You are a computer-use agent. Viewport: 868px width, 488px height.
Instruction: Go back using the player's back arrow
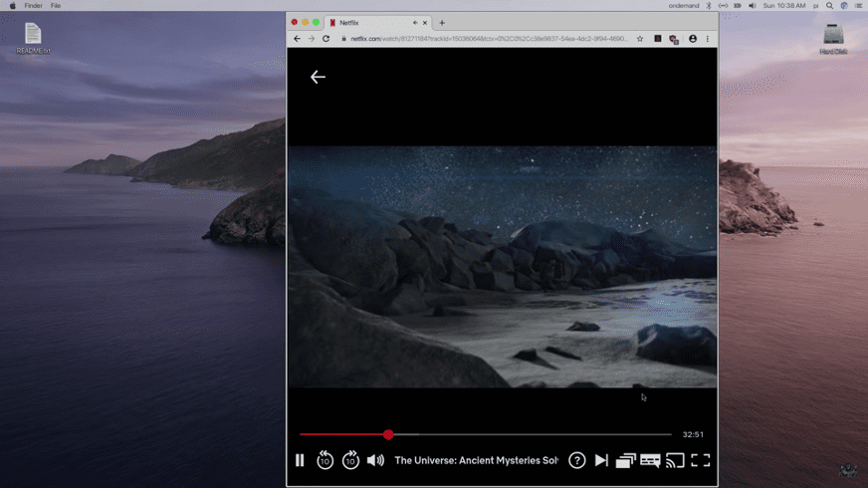(318, 77)
